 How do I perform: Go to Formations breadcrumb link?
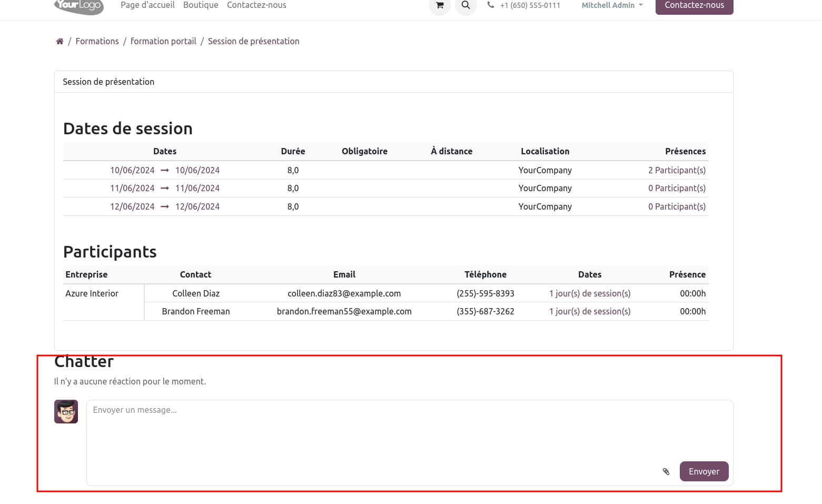(x=97, y=41)
